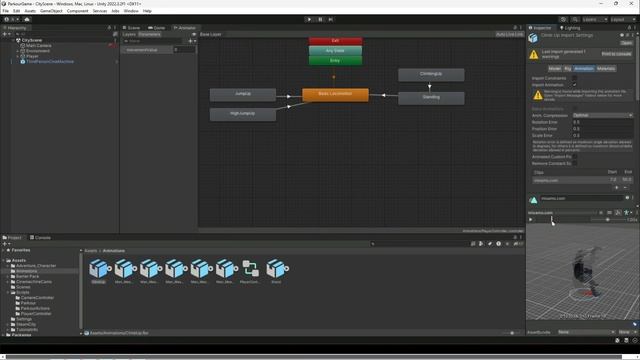Select the Standing state node
640x360 pixels.
pos(431,98)
